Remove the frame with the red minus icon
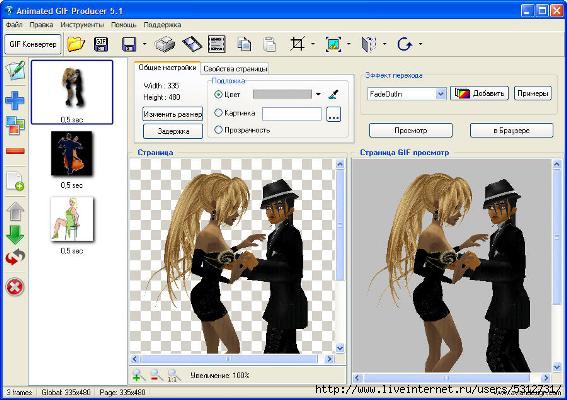This screenshot has height=400, width=567. (x=15, y=151)
